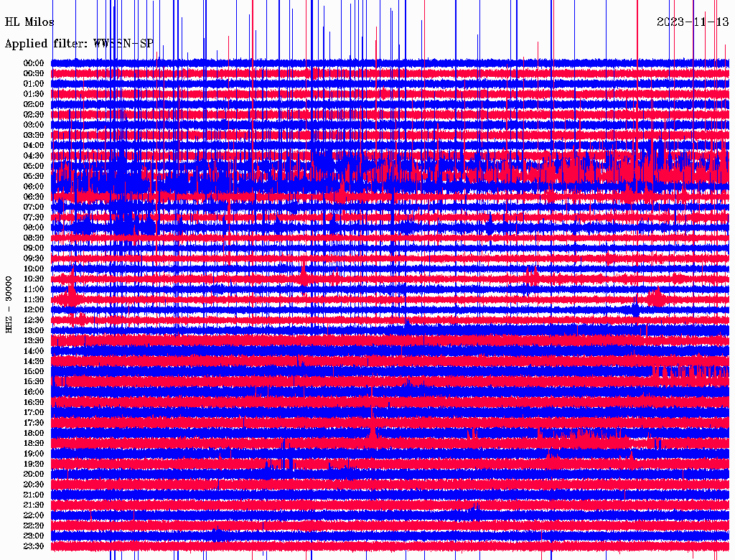
Task: Select the 23:00 time label
Action: (x=34, y=536)
